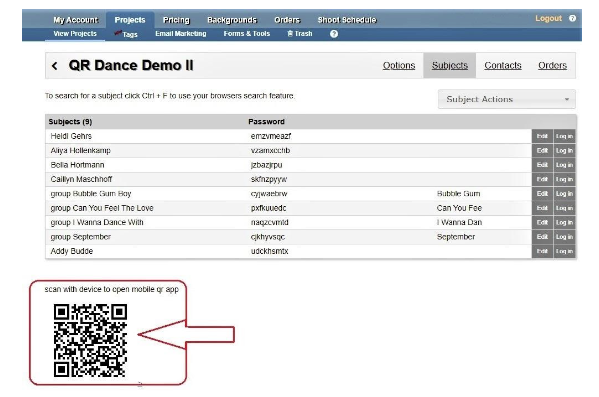Viewport: 599px width, 397px height.
Task: Click Edit for Caitlyn Maschhoff
Action: [x=542, y=179]
